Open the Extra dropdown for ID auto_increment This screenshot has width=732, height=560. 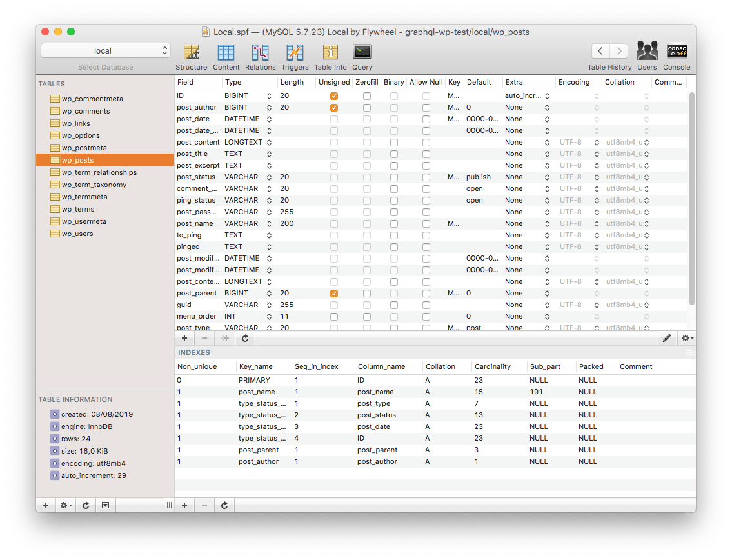click(547, 95)
